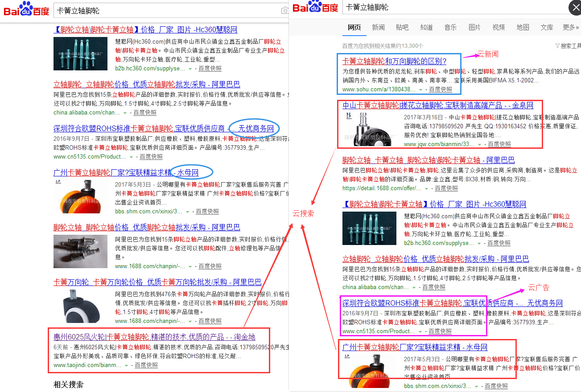
Task: Click Hc360 axle pins thumbnail in right pane
Action: (370, 228)
